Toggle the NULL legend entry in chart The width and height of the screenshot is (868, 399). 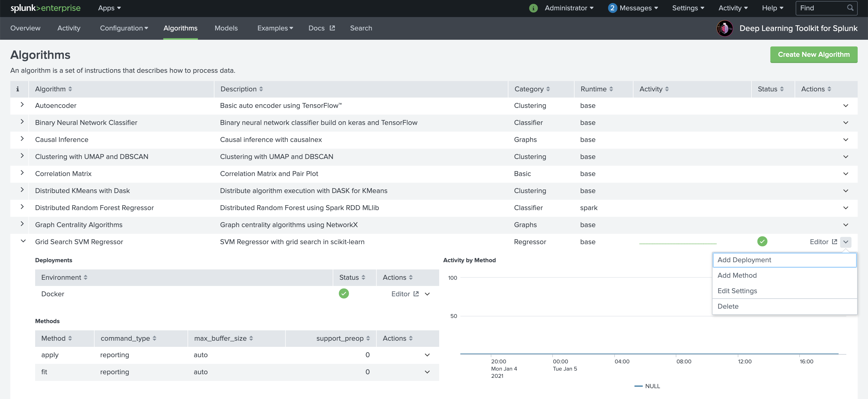pos(647,386)
